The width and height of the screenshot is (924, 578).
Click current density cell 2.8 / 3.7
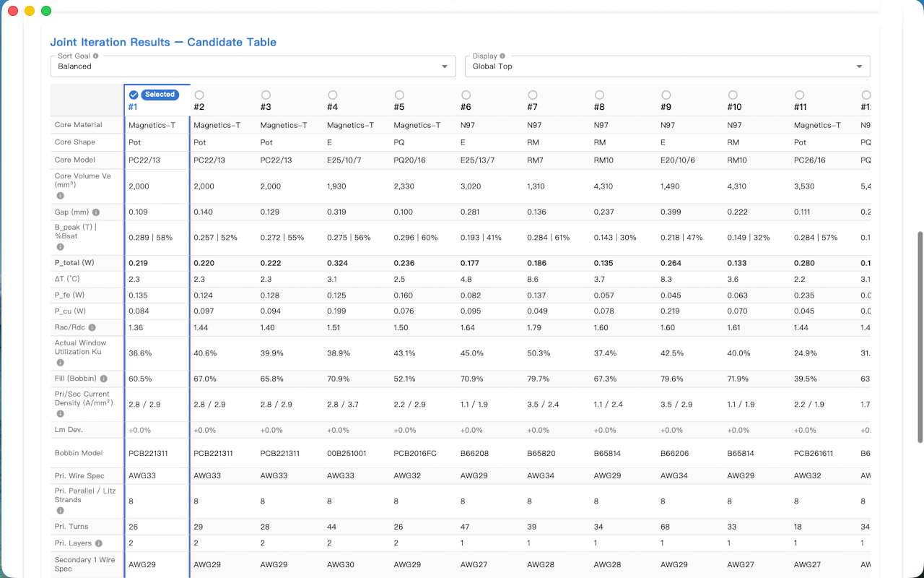tap(343, 405)
